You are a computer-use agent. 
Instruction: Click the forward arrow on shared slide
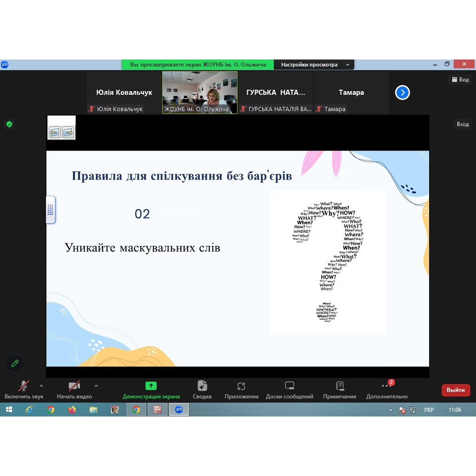coord(68,132)
